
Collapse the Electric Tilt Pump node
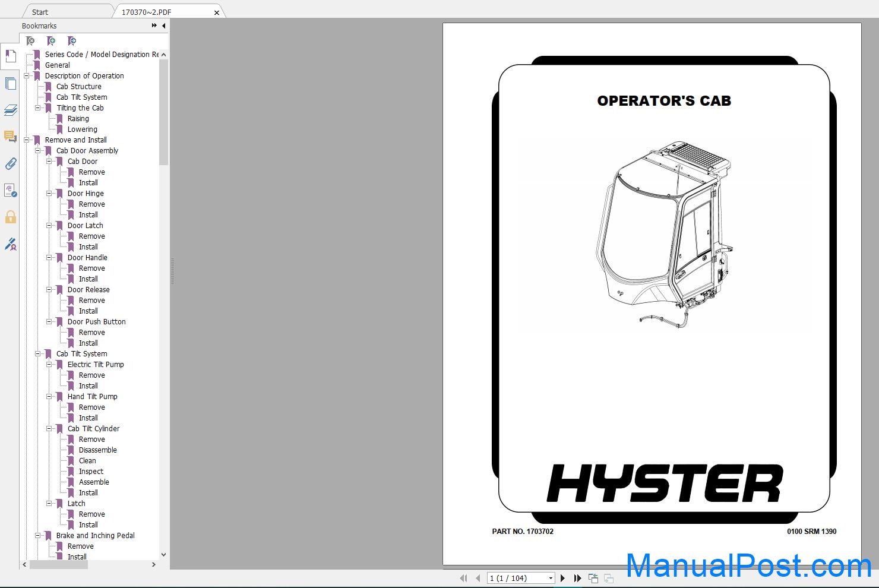coord(49,365)
